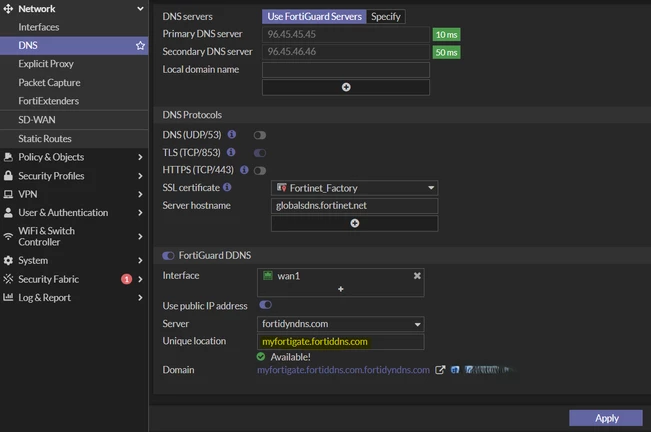Toggle Use public IP address switch
Image resolution: width=651 pixels, height=432 pixels.
pos(265,305)
